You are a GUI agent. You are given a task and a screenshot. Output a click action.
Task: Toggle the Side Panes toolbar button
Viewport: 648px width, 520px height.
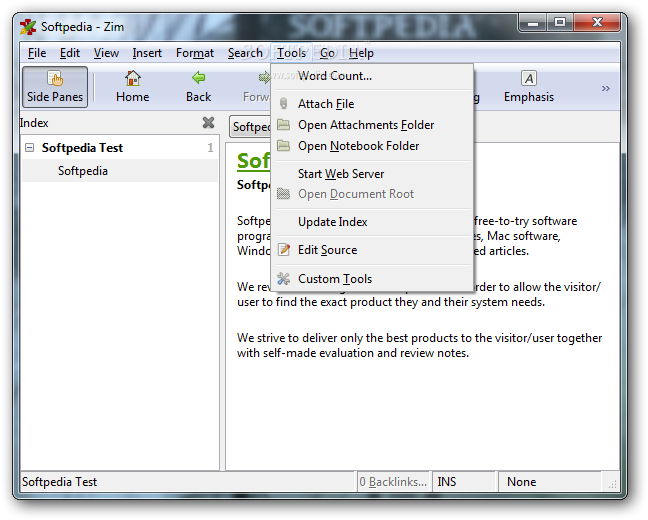[55, 87]
